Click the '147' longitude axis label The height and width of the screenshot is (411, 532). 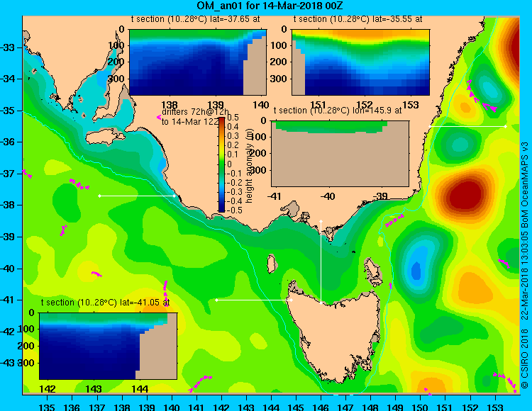(x=345, y=407)
